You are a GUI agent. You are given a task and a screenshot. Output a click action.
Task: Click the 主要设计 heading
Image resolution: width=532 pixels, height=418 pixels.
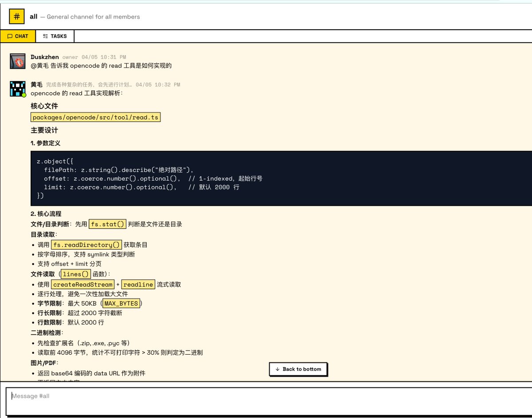[x=44, y=130]
